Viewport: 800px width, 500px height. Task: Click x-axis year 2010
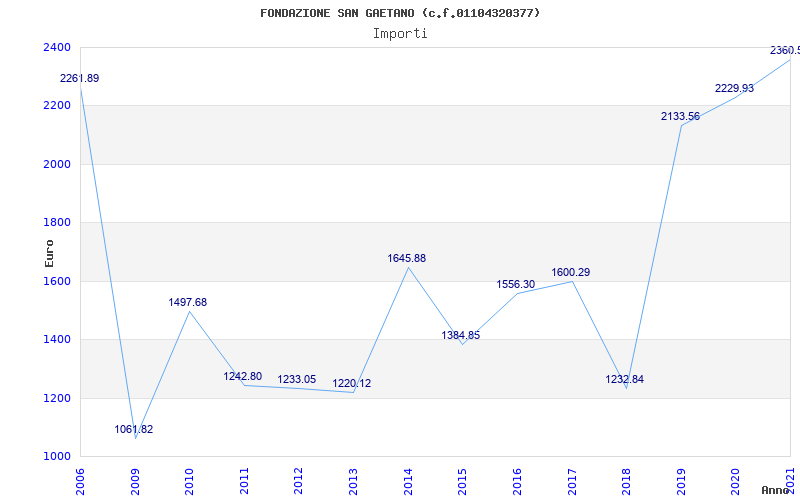pyautogui.click(x=189, y=481)
